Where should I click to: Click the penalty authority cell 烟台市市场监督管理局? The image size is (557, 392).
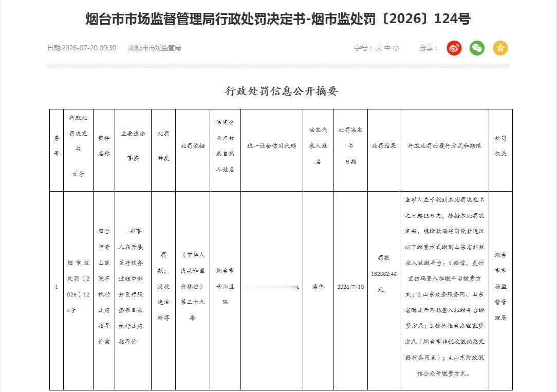click(500, 290)
